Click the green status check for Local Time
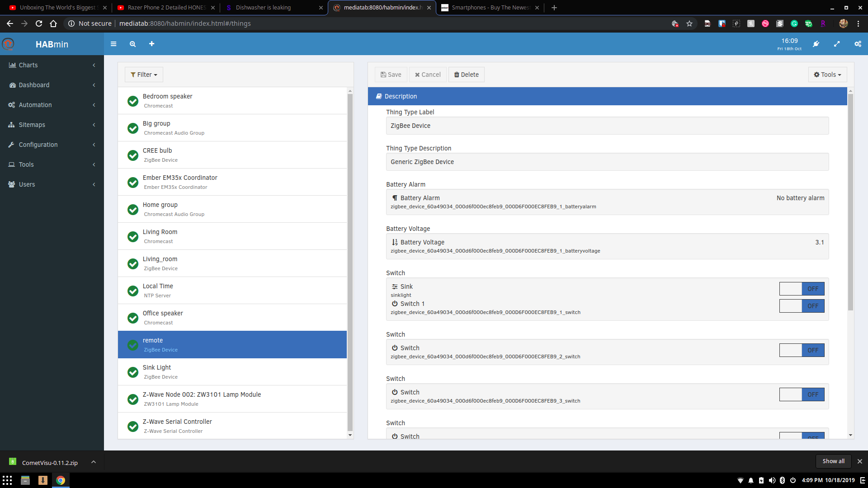868x488 pixels. click(133, 291)
